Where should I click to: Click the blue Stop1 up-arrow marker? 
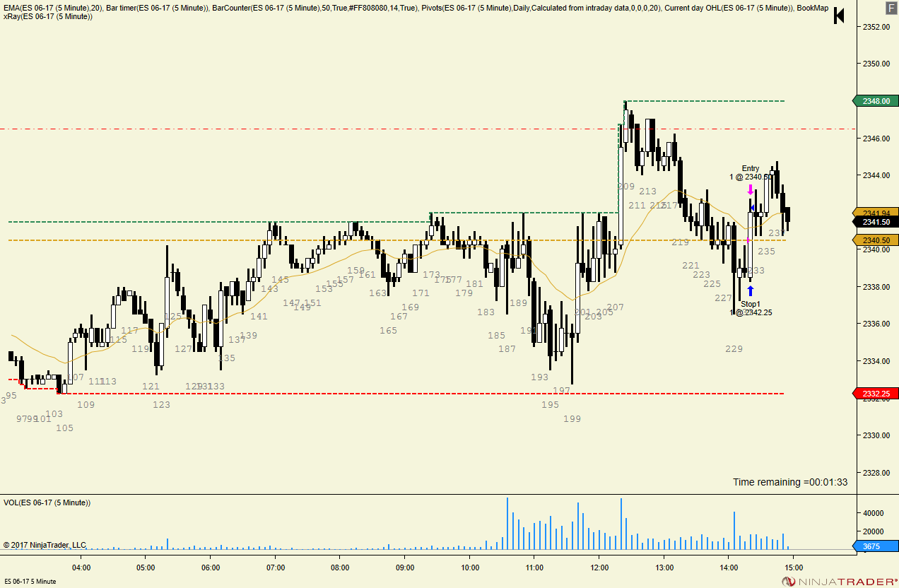coord(751,290)
